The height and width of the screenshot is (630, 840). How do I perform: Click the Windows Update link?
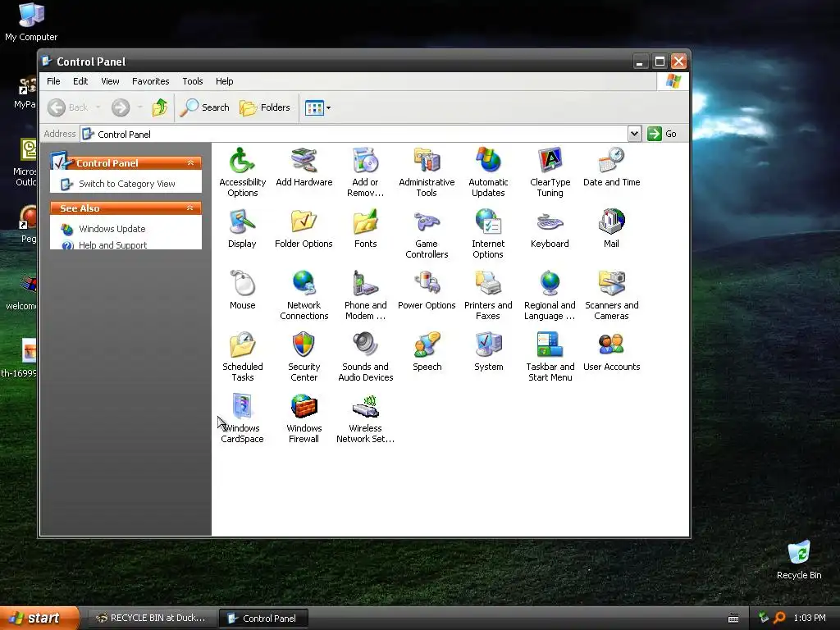coord(112,229)
